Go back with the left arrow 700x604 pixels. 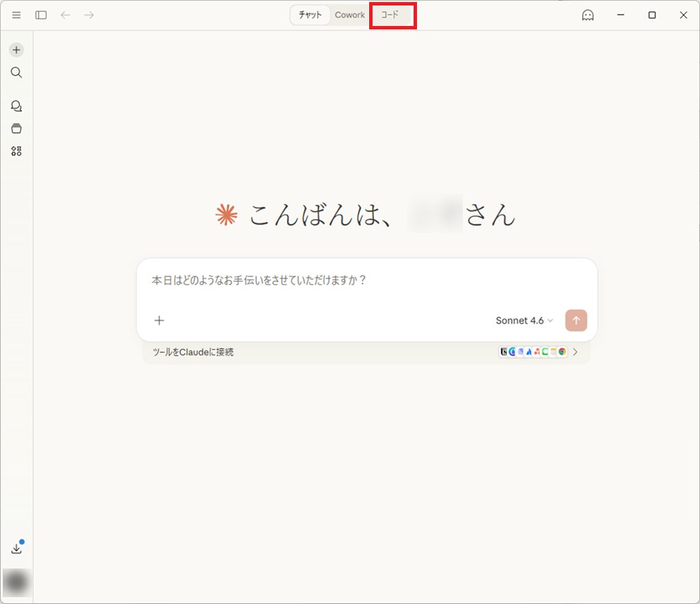[66, 15]
